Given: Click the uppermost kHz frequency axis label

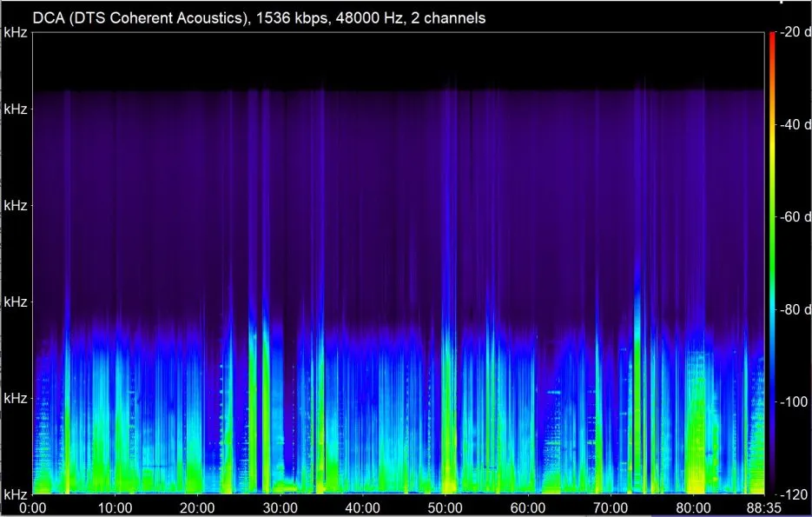Looking at the screenshot, I should pyautogui.click(x=16, y=32).
